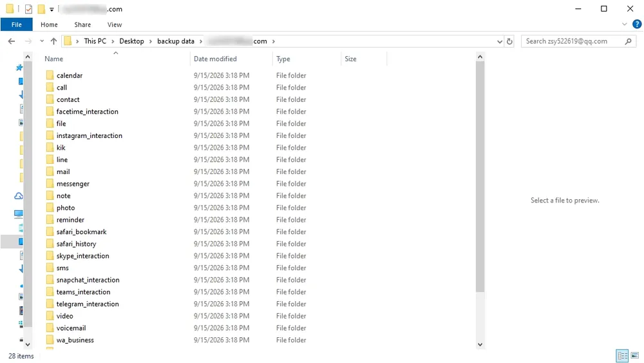Click the search magnifier icon

point(629,41)
